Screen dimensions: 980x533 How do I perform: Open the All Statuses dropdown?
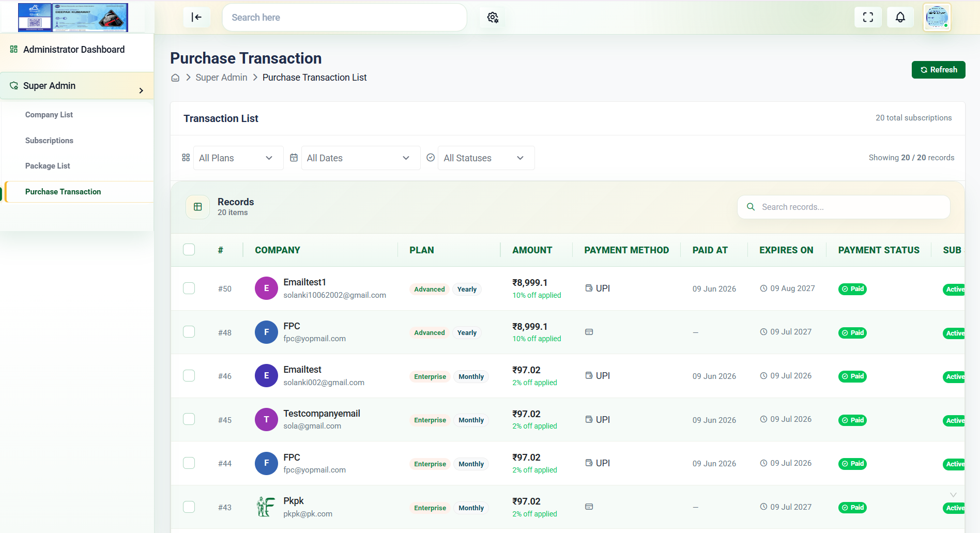pos(486,158)
